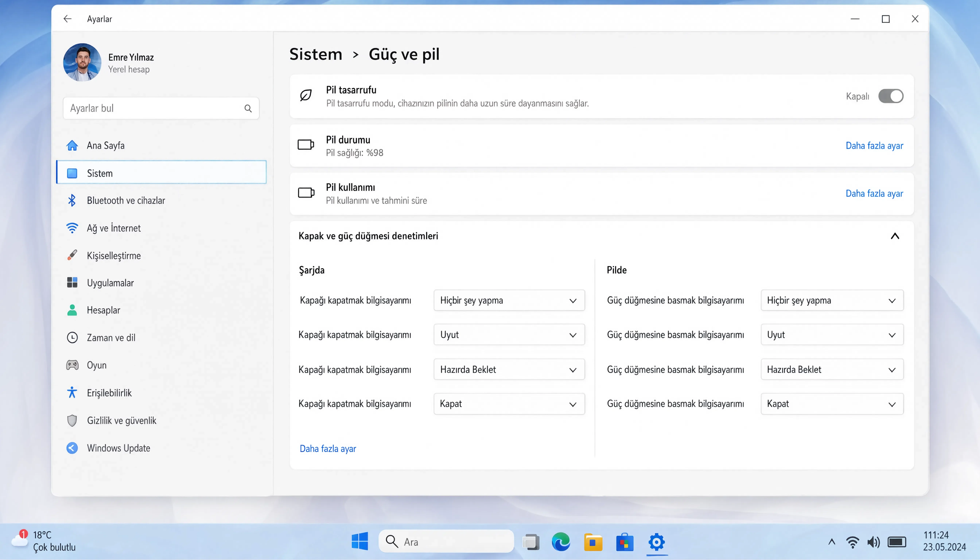Go to Uygulamalar in the sidebar
This screenshot has width=980, height=560.
click(162, 283)
